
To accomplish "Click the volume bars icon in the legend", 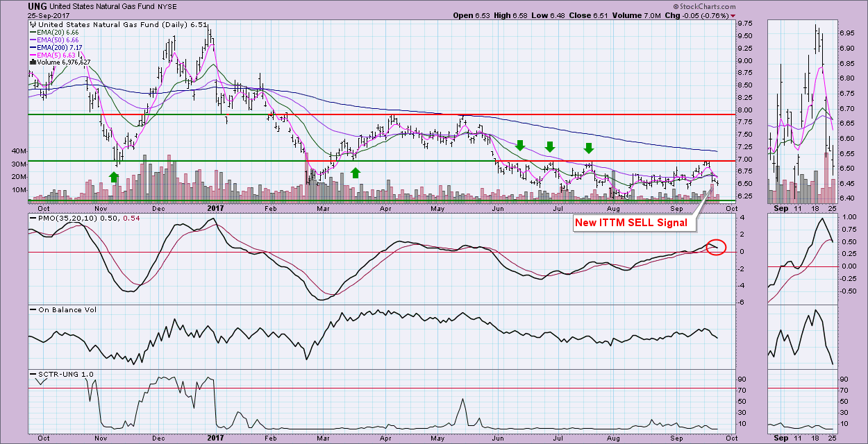I will pyautogui.click(x=32, y=62).
